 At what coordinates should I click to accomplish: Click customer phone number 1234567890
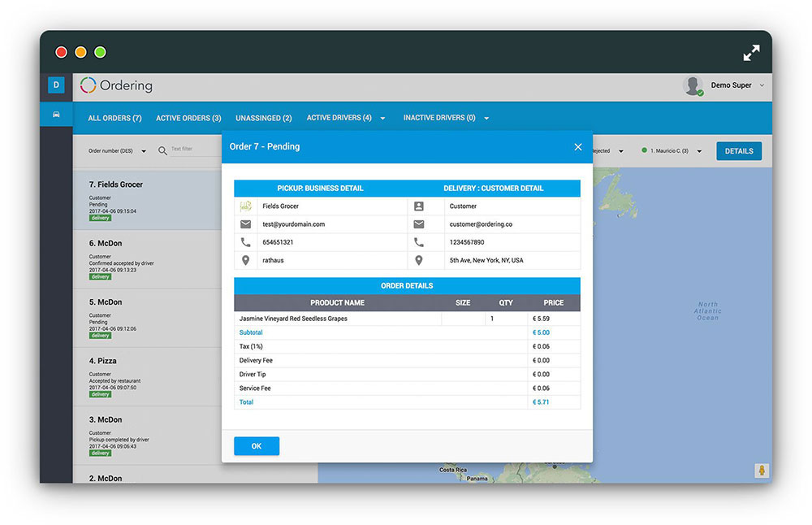(x=467, y=242)
